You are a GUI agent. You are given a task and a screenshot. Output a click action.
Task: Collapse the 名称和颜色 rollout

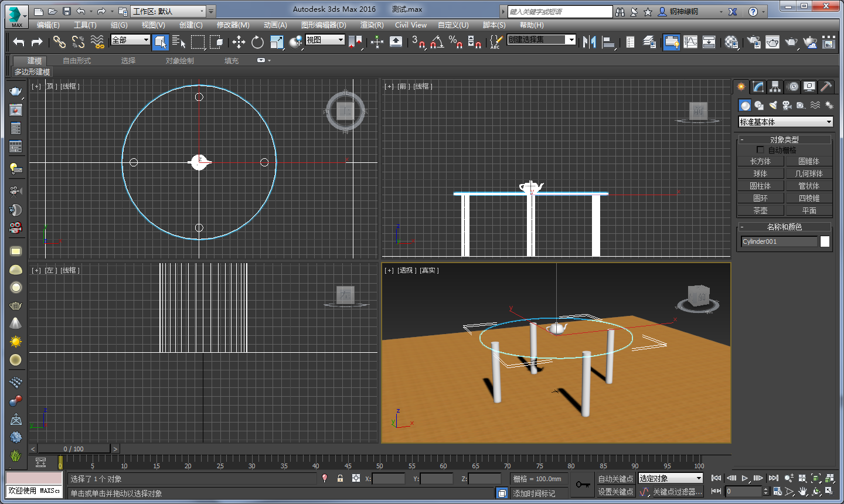784,227
